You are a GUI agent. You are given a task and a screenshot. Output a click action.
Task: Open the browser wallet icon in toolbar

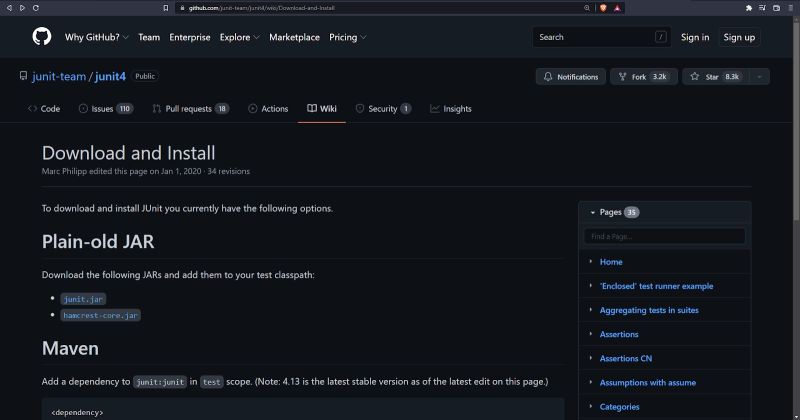tap(776, 8)
